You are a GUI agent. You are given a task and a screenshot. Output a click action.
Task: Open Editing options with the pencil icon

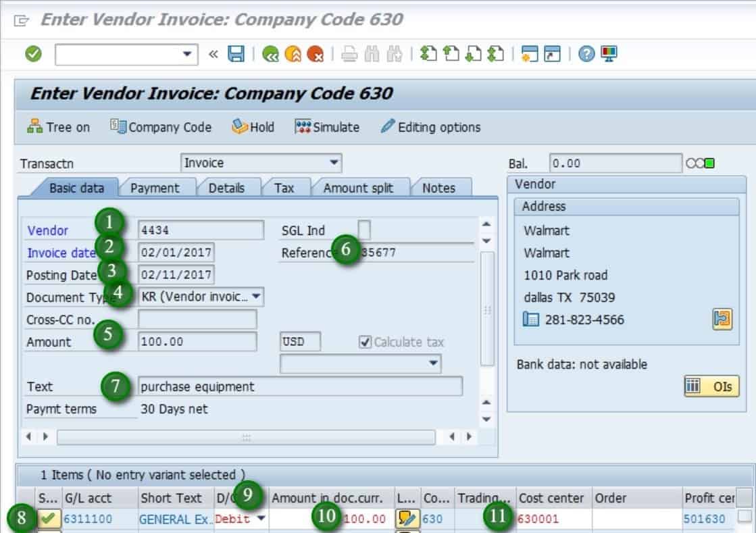(430, 127)
